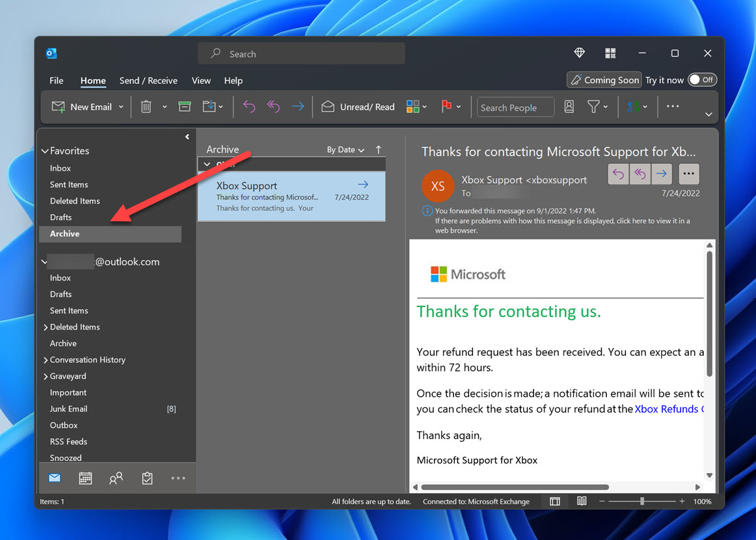The height and width of the screenshot is (540, 756).
Task: Select the Xbox Support email
Action: pyautogui.click(x=291, y=196)
